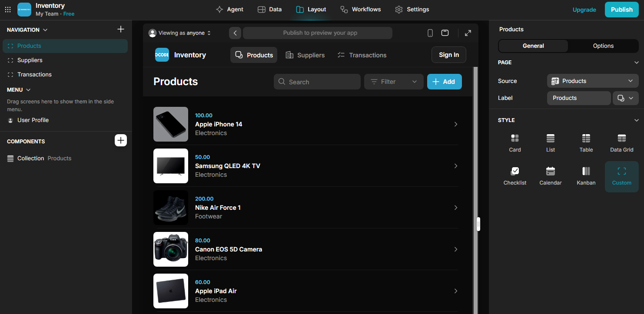Click the Search field
The image size is (644, 314).
click(x=317, y=82)
